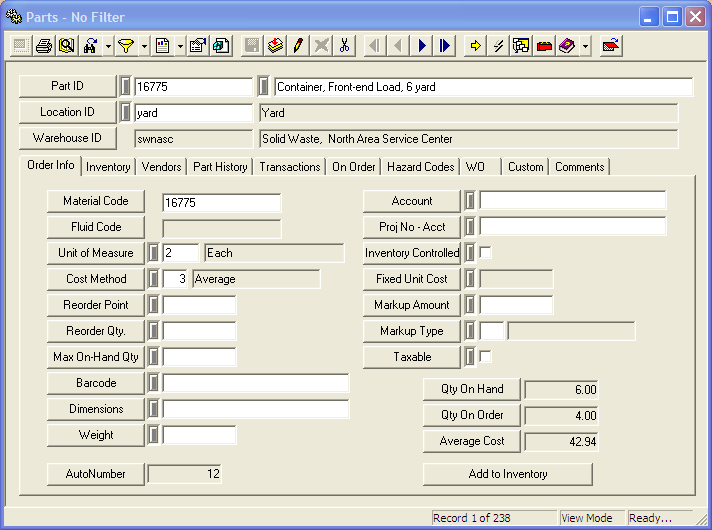Image resolution: width=712 pixels, height=530 pixels.
Task: Click the yellow right-arrow toolbar icon
Action: [x=475, y=46]
